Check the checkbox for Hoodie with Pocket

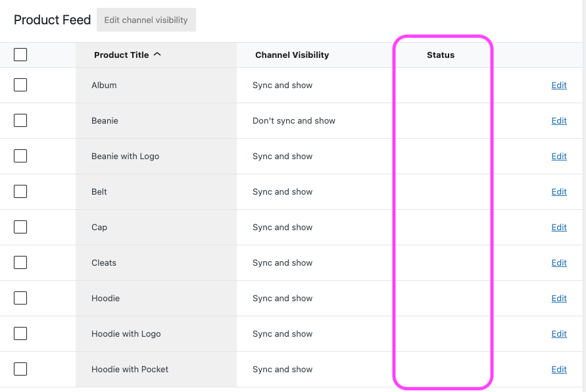point(20,369)
